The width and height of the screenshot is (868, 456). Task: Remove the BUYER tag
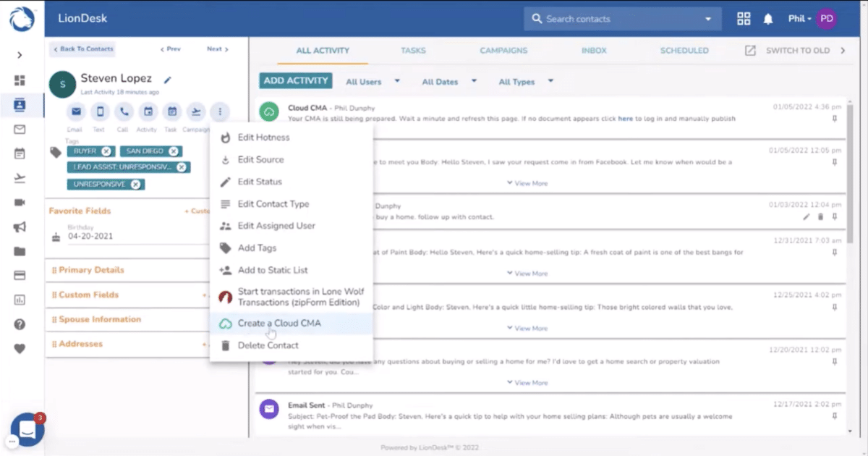click(x=106, y=151)
